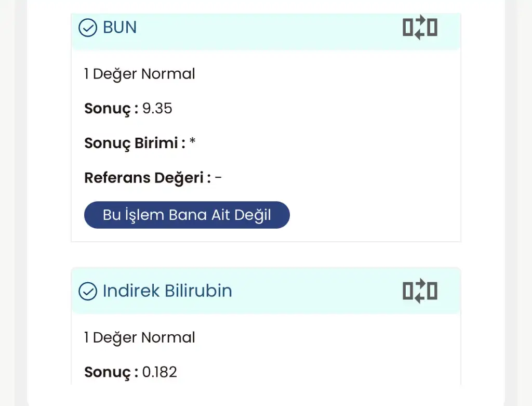Select the Indirek Bilirubin title text
The image size is (532, 406).
tap(167, 291)
